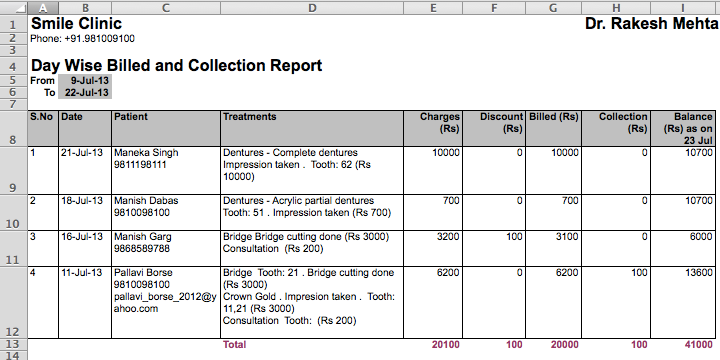Click the 18-Jul-13 date cell

[x=85, y=212]
